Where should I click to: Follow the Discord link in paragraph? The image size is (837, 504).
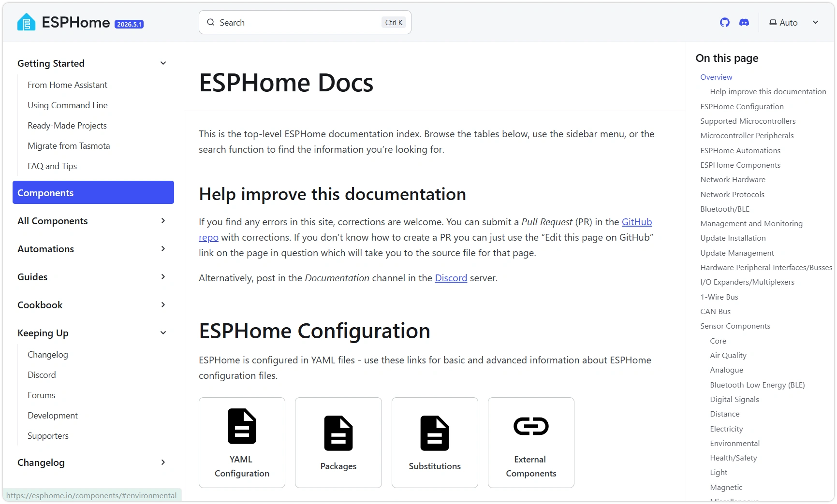451,278
